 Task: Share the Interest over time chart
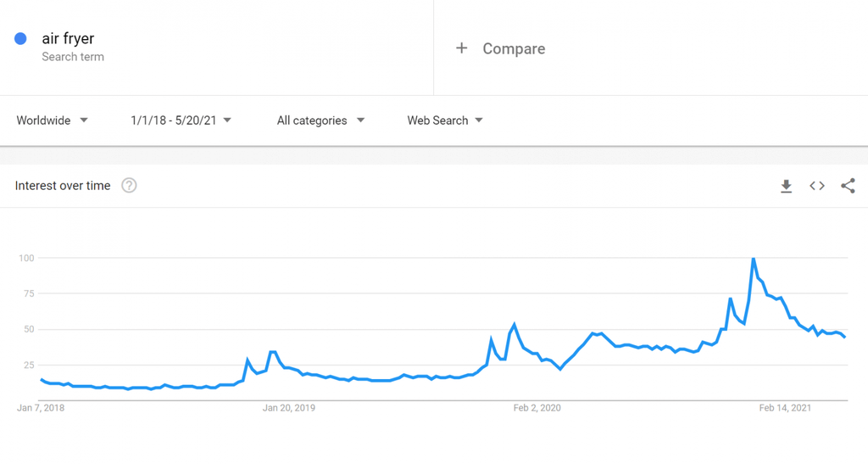(x=848, y=186)
